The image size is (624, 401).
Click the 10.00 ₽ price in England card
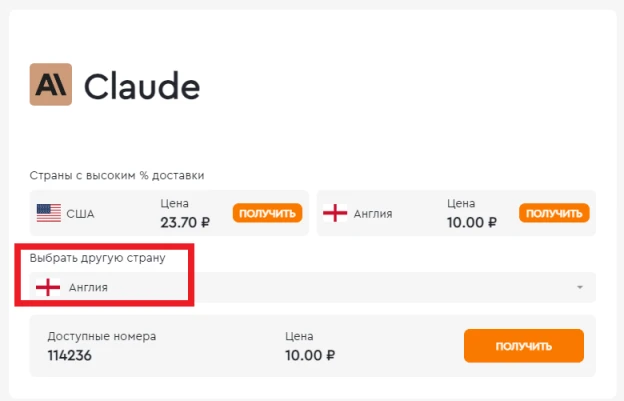pos(472,222)
